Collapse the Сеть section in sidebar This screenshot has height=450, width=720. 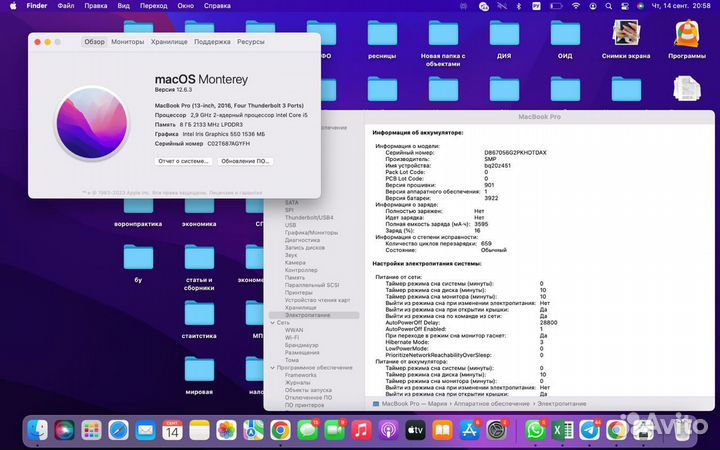(273, 323)
